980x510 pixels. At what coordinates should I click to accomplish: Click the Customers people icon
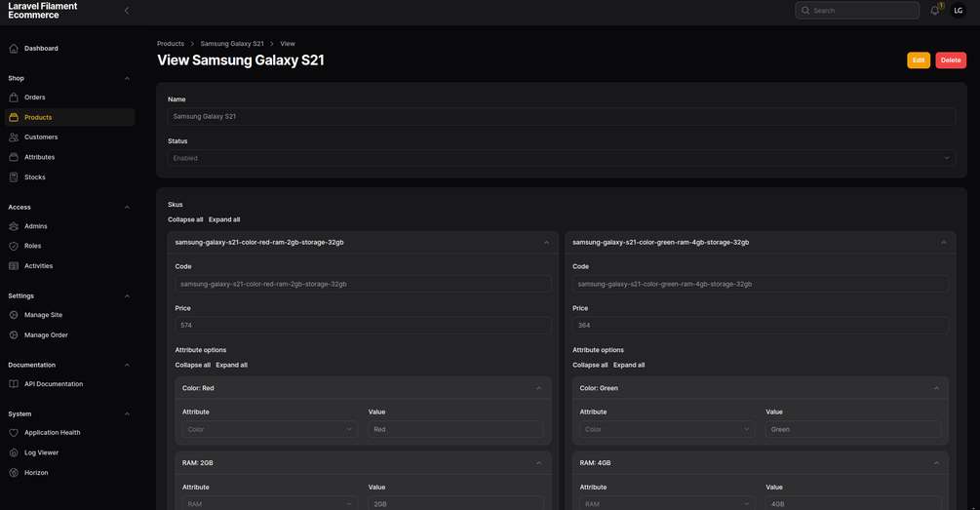point(14,137)
